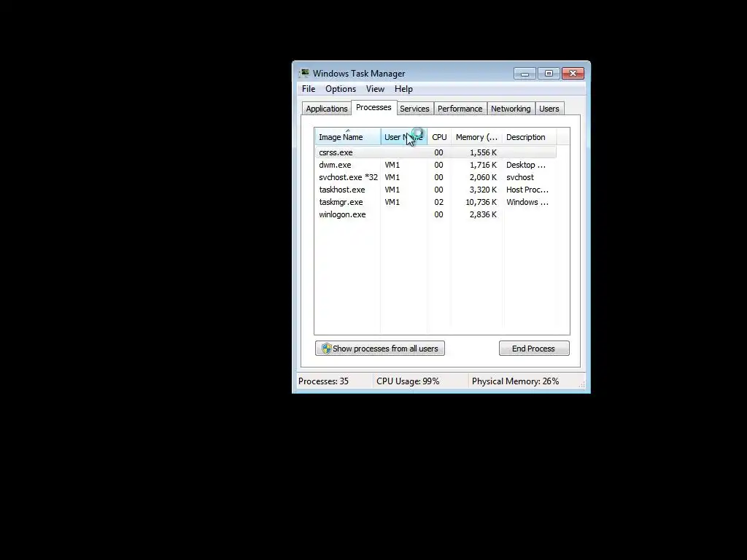Open the Networking tab

[511, 109]
